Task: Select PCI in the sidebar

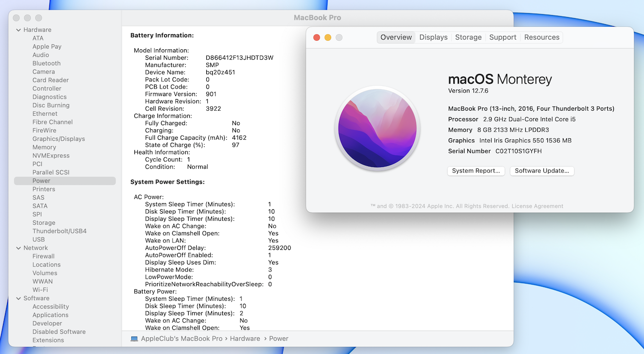Action: pyautogui.click(x=38, y=164)
